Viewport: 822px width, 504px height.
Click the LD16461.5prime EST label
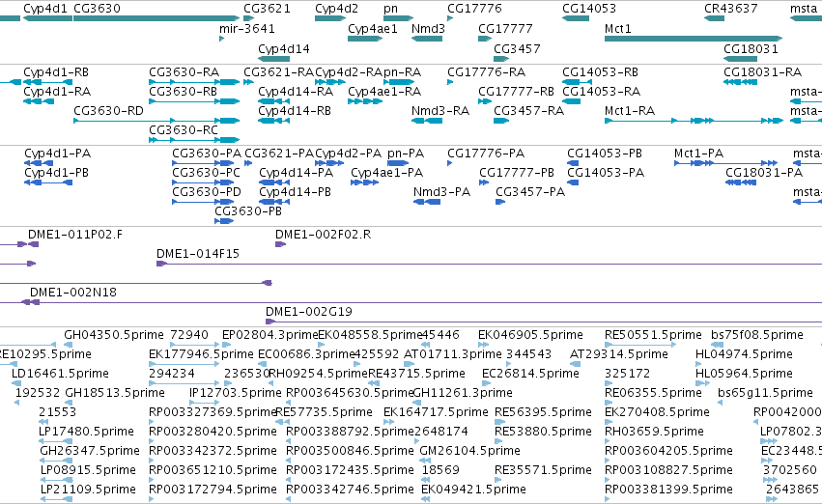[x=60, y=373]
